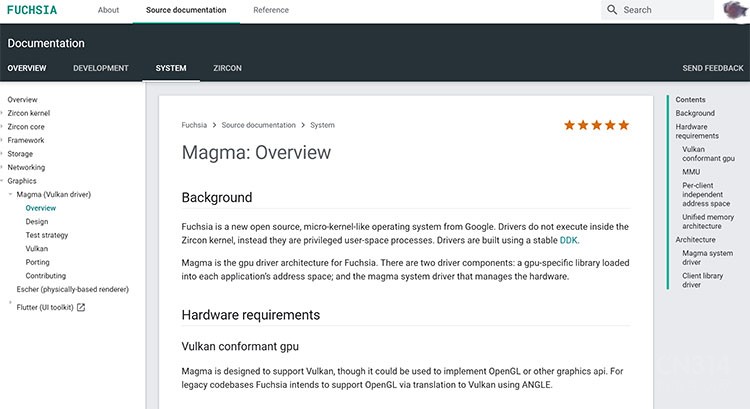Click the FUCHSIA logo
This screenshot has width=750, height=409.
(32, 10)
